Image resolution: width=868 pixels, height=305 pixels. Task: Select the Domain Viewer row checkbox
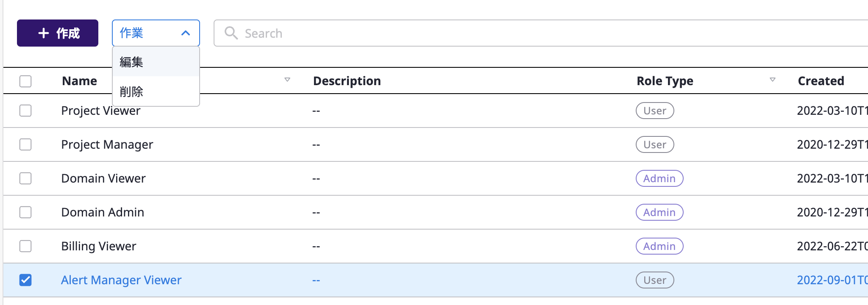pos(25,178)
